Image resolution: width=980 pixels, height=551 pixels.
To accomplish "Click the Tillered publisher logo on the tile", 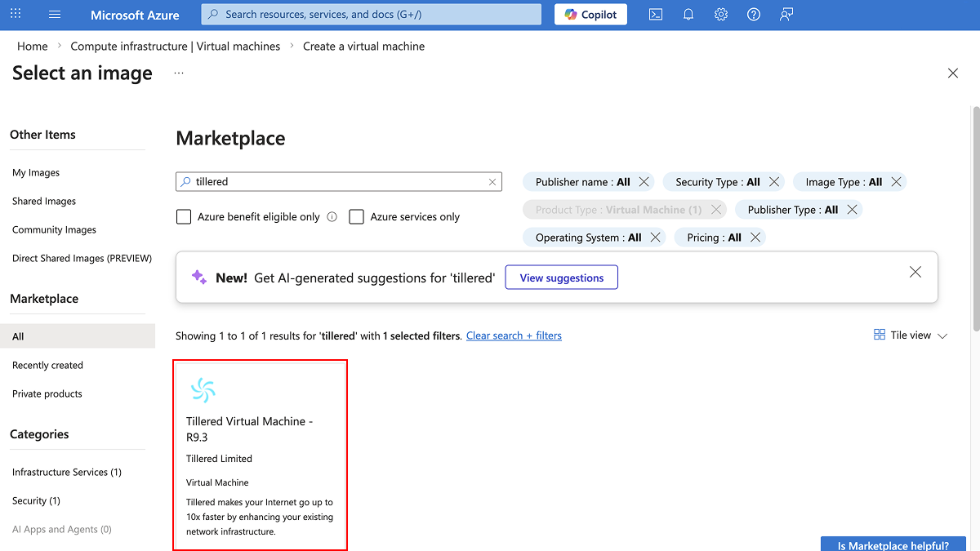I will [203, 389].
